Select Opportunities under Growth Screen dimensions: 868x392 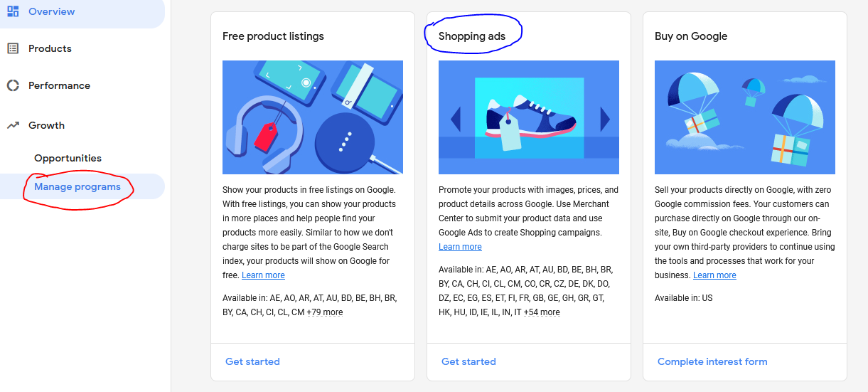pos(68,158)
